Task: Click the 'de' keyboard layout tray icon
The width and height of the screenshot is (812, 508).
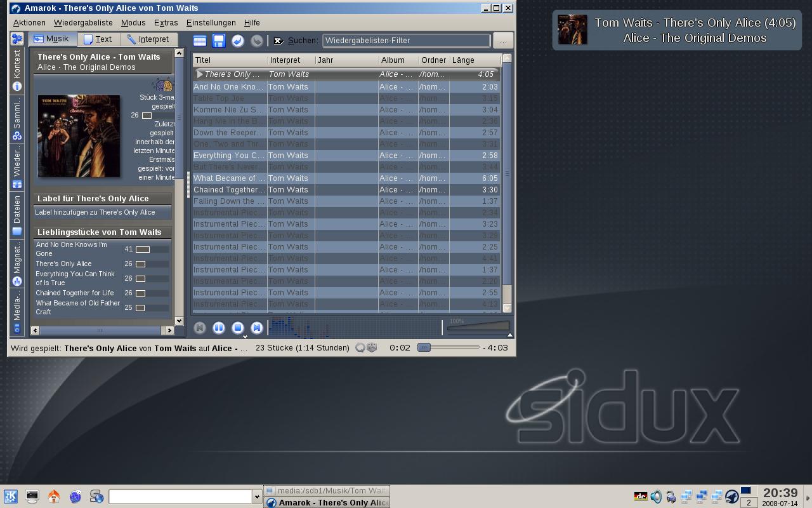Action: [641, 497]
